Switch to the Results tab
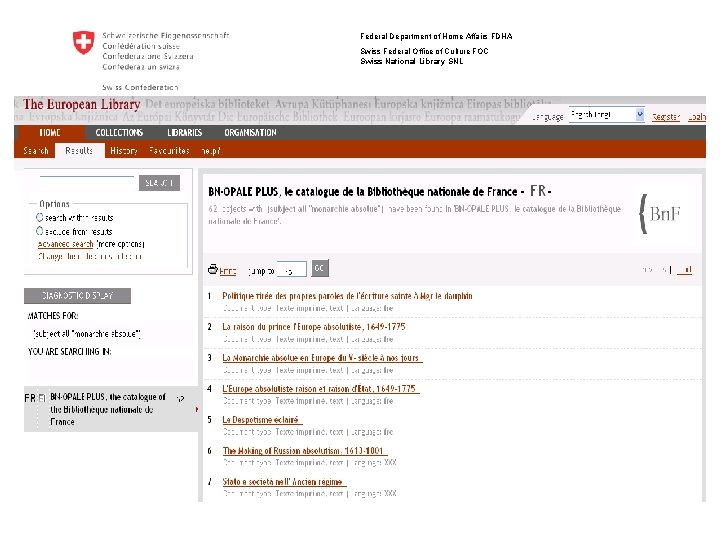 [x=79, y=151]
